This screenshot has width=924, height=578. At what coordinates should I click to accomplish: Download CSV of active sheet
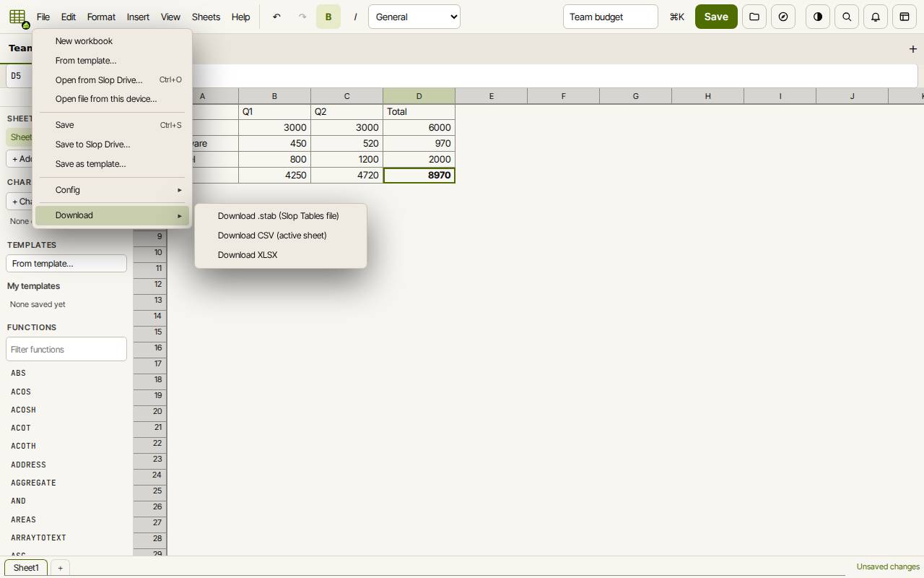point(281,236)
